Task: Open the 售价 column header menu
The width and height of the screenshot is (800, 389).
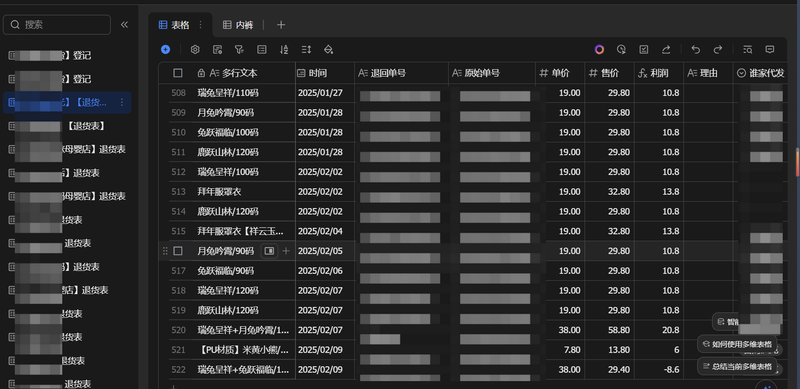Action: [610, 73]
